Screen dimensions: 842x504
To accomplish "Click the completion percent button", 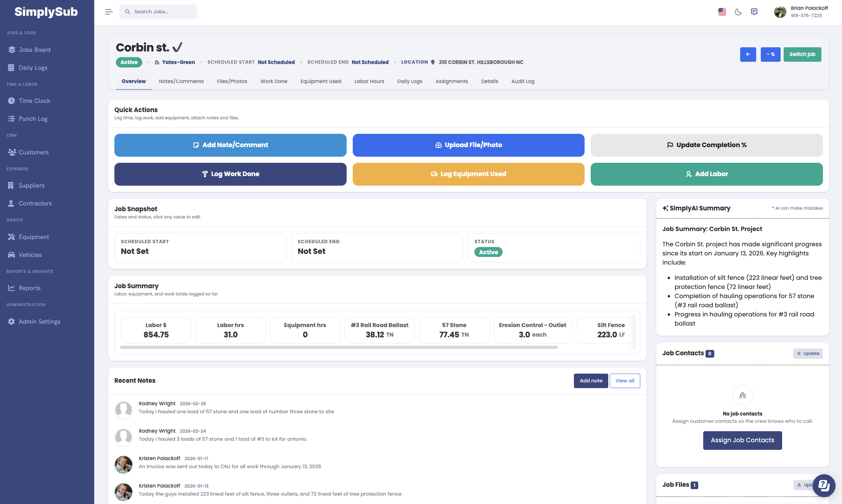I will click(x=770, y=55).
